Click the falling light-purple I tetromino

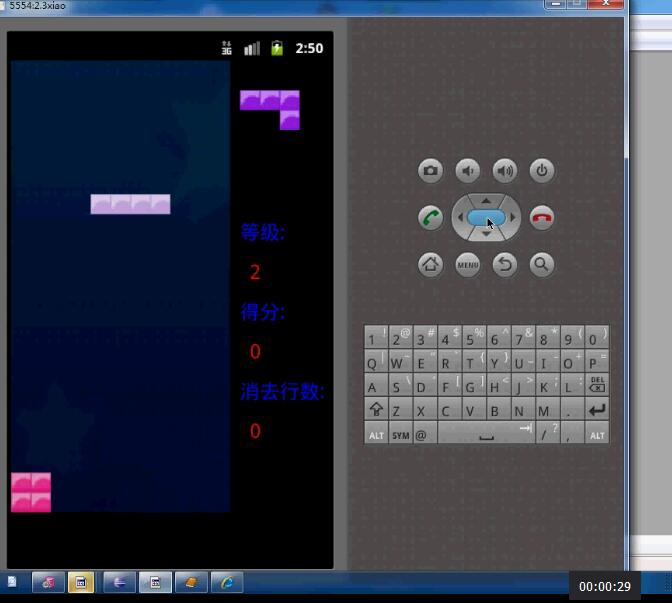tap(130, 204)
